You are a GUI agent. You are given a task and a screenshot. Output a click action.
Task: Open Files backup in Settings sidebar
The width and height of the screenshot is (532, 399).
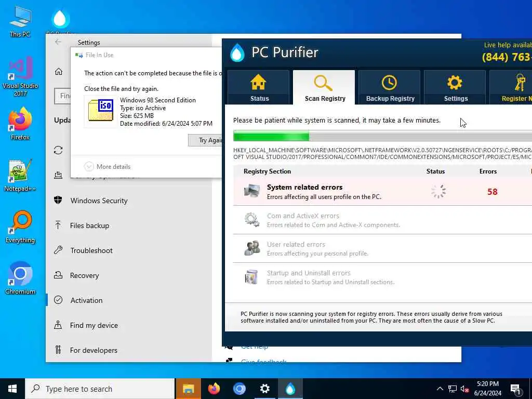129,225
